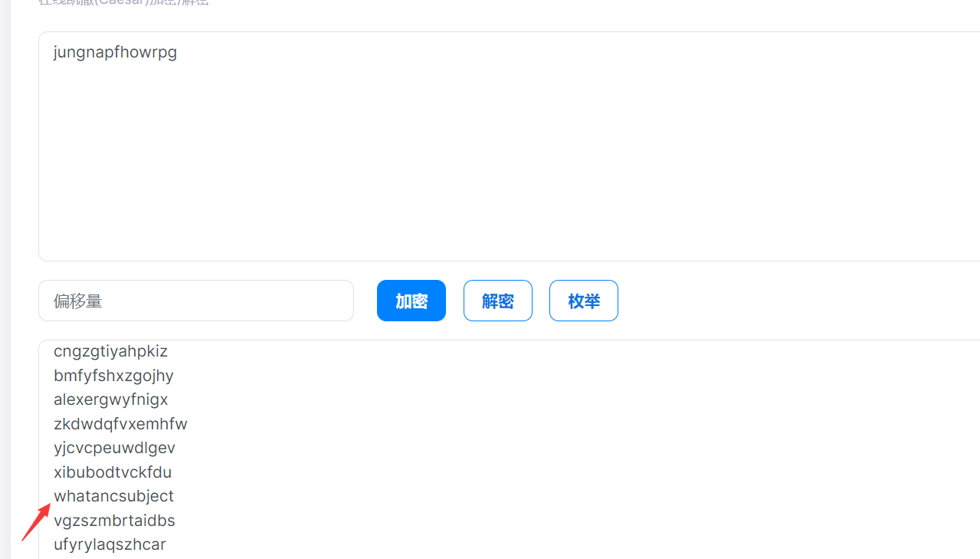980x559 pixels.
Task: Click the bmfyfshxzgojhy output line
Action: 113,376
